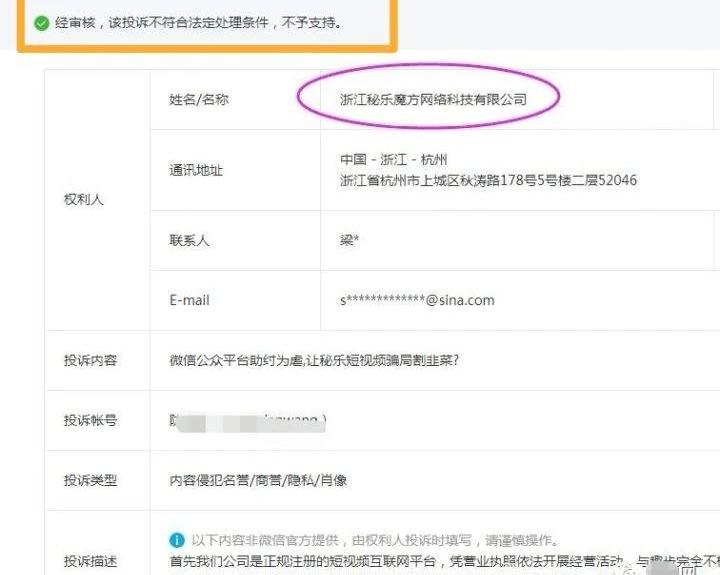Click the 投诉类型 row label
The width and height of the screenshot is (720, 575).
pos(90,480)
